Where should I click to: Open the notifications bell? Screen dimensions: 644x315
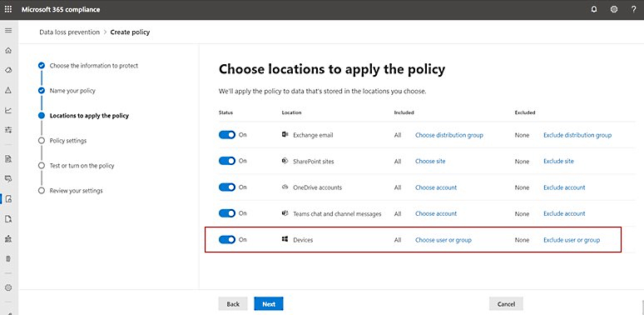pyautogui.click(x=594, y=9)
